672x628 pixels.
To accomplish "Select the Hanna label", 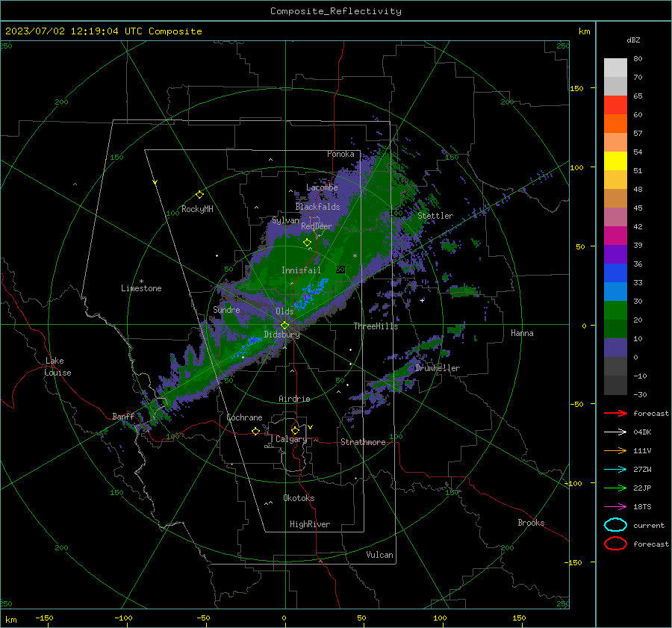I will pos(522,333).
